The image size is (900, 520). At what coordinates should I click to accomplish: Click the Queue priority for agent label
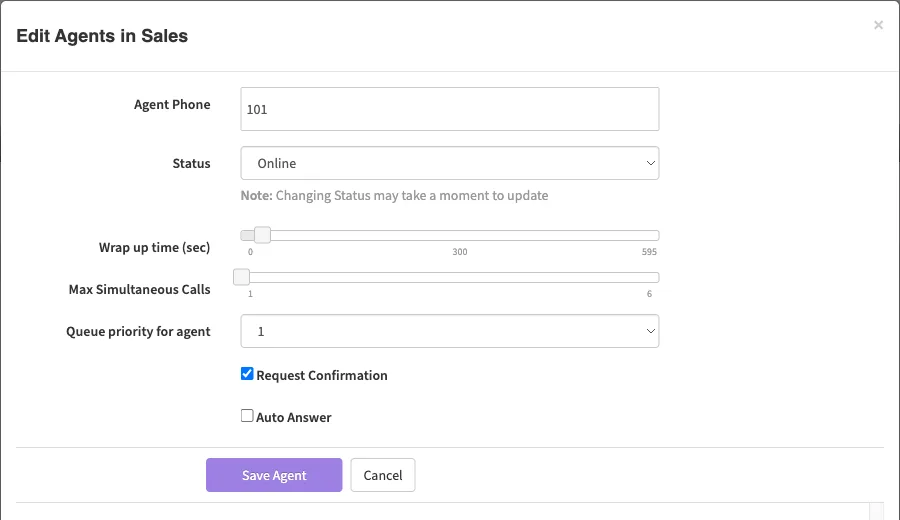138,331
